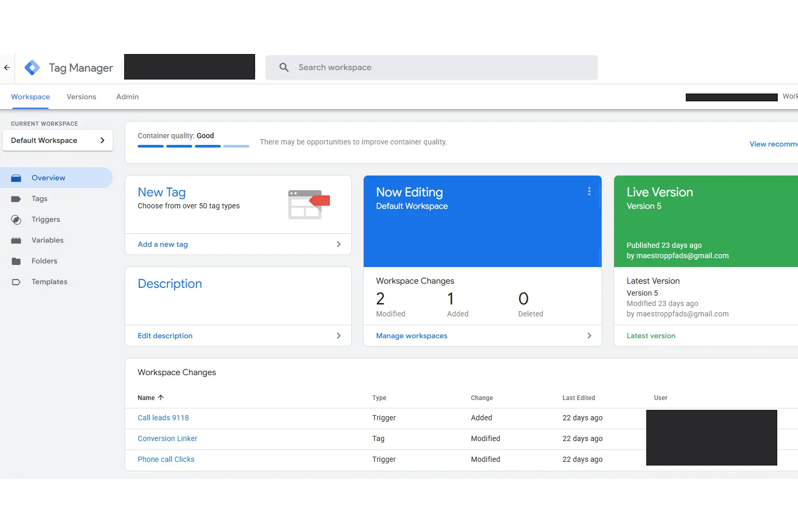Viewport: 798px width, 532px height.
Task: Click the Tags sidebar icon
Action: 16,199
